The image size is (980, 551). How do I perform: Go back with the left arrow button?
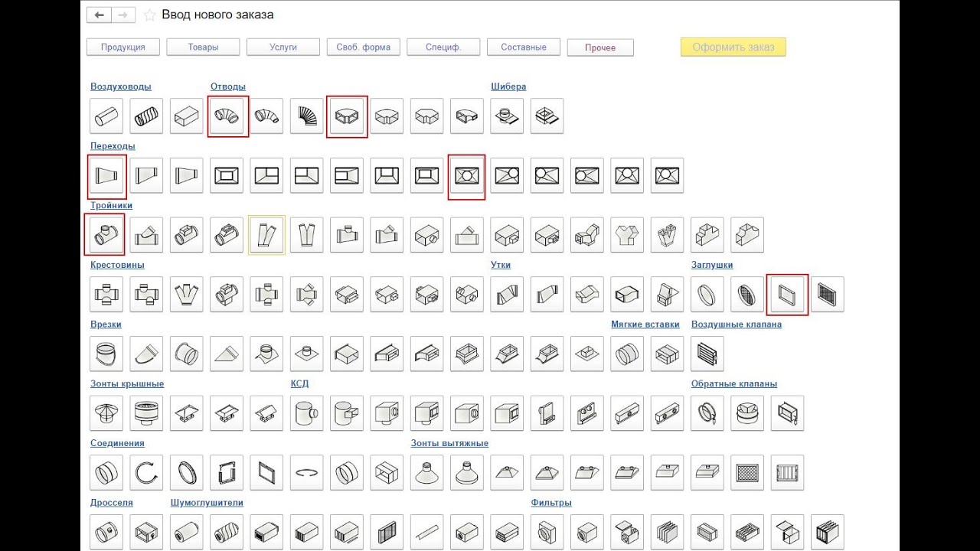[100, 15]
